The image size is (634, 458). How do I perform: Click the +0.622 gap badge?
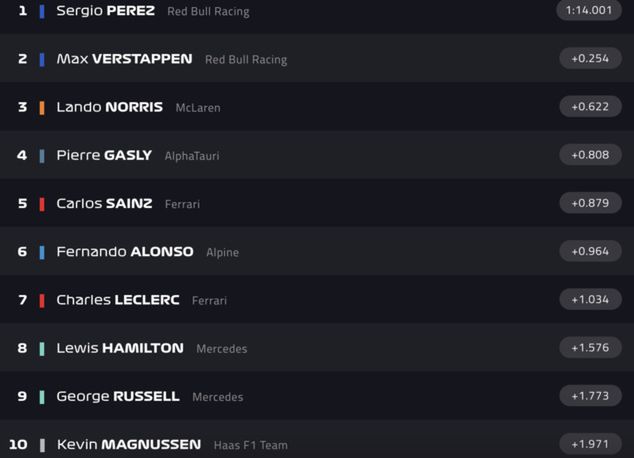pos(590,107)
